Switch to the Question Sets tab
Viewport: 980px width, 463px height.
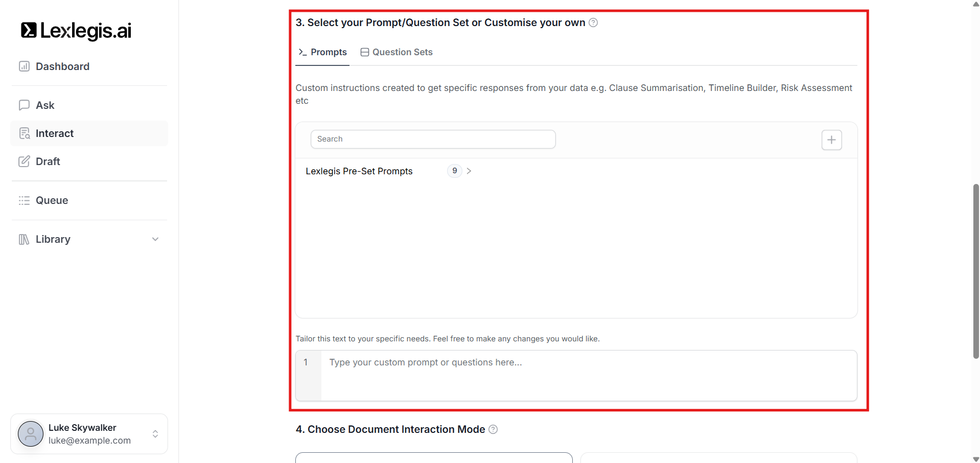(x=396, y=52)
